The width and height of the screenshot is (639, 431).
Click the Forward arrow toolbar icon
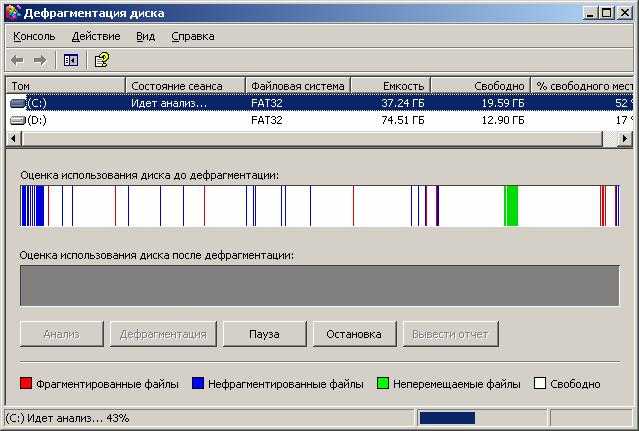40,61
